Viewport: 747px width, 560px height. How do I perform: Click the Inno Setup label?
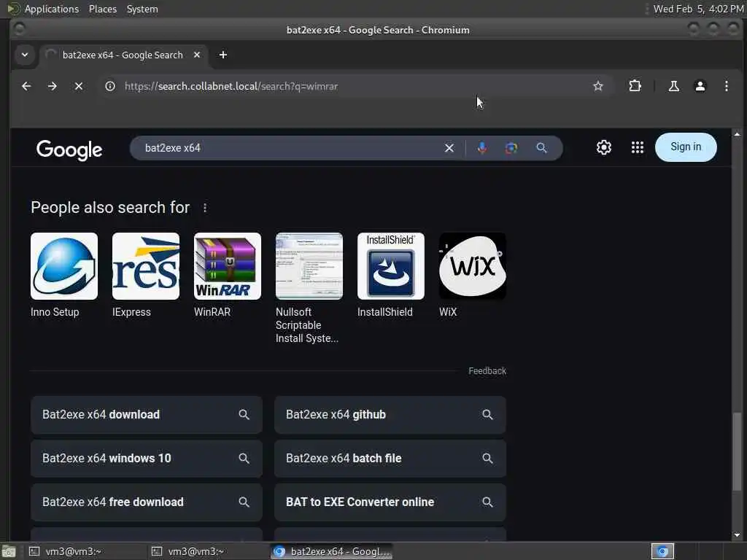pos(55,312)
